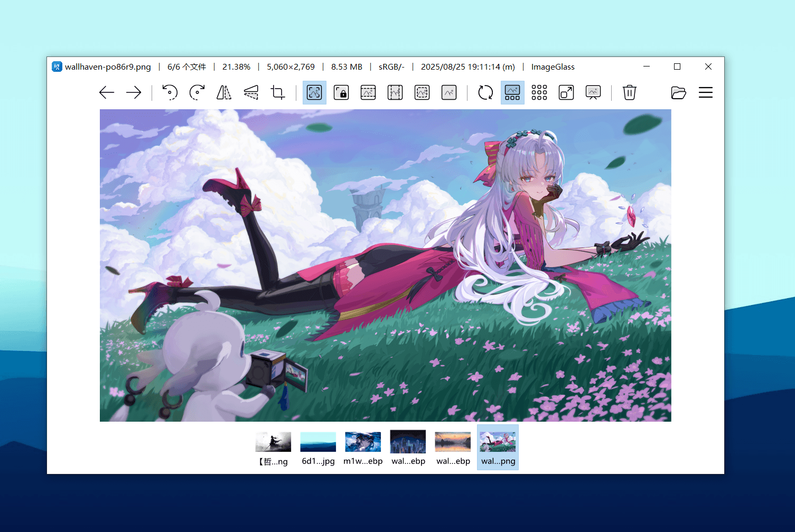Toggle the checkerboard background grid
Screen dimensions: 795x532
point(539,92)
